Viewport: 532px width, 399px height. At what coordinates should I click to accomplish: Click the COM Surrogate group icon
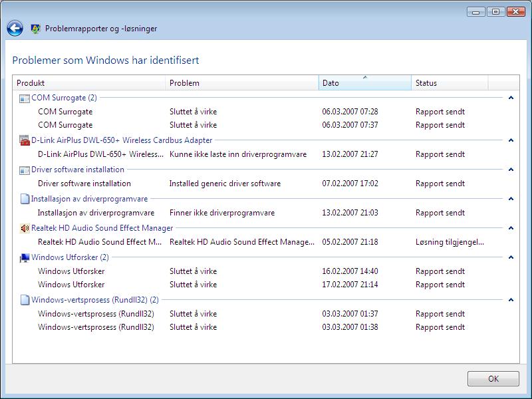[x=25, y=98]
